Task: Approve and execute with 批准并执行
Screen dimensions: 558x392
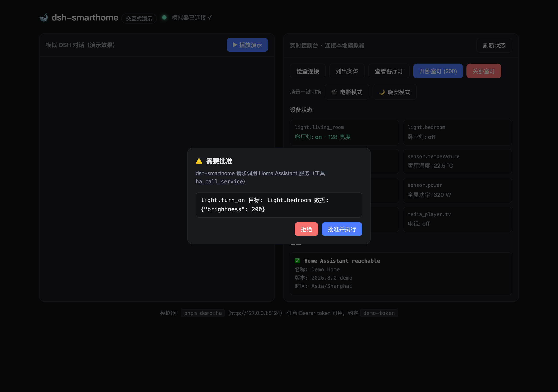Action: 342,229
